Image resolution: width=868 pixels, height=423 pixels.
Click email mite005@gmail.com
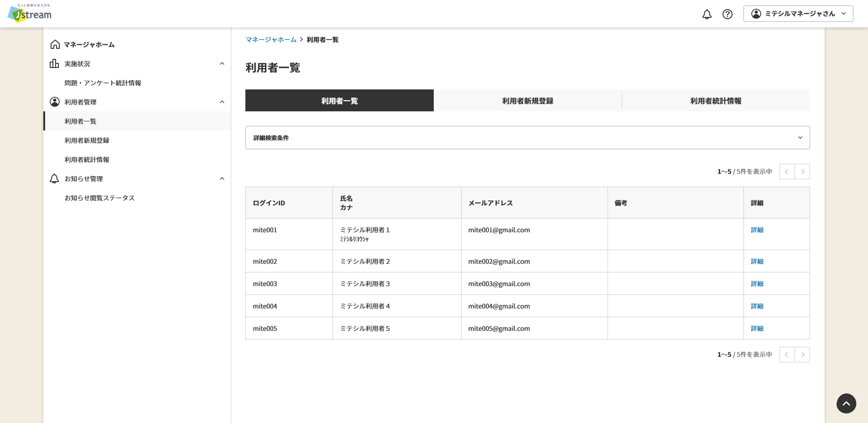(499, 329)
